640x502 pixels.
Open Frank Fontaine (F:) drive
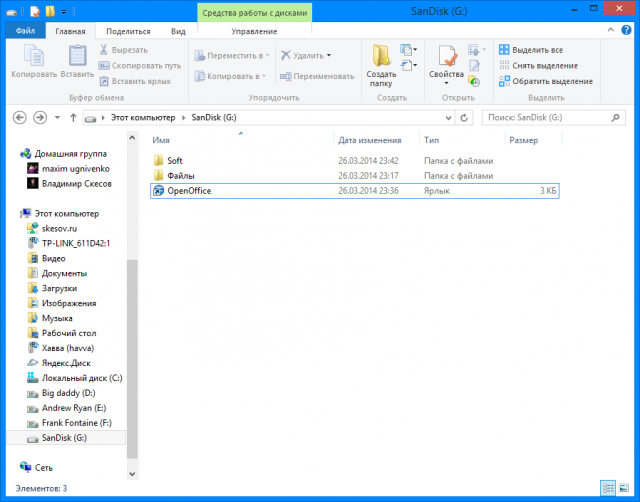coord(77,423)
